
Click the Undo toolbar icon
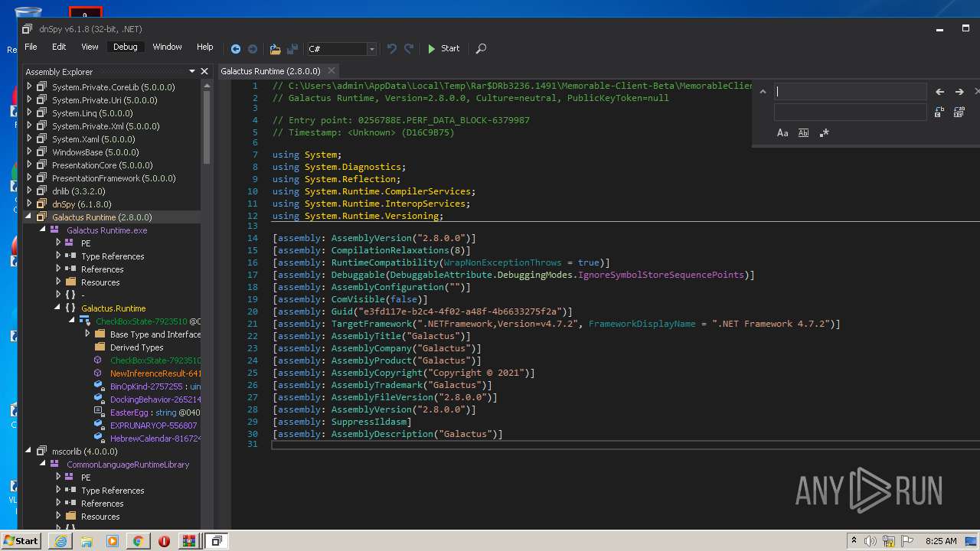[x=392, y=48]
